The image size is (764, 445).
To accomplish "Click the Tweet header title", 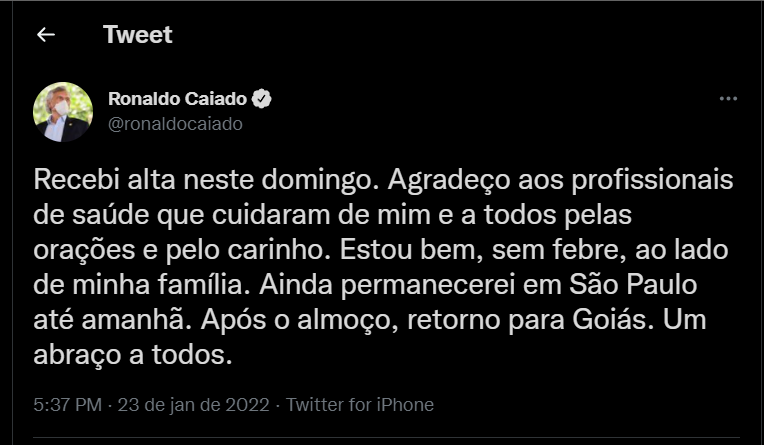I will (x=137, y=35).
